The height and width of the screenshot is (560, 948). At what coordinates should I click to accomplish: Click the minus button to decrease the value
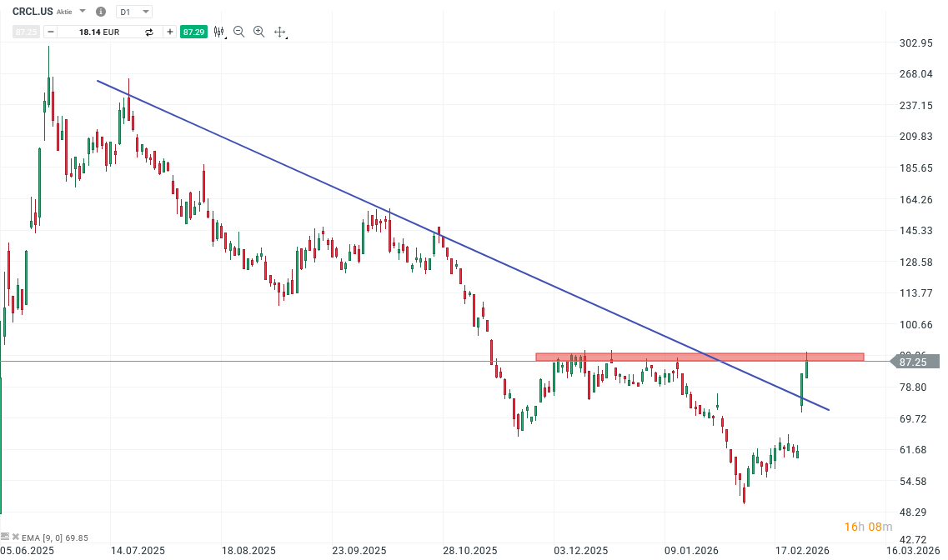50,32
